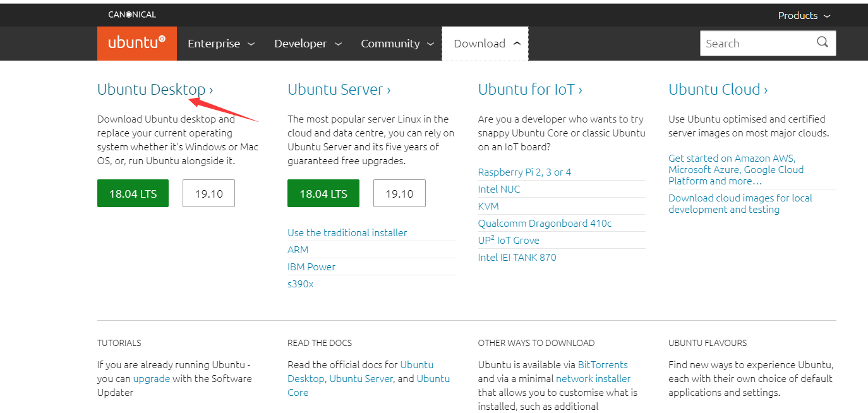Image resolution: width=868 pixels, height=413 pixels.
Task: Open the Intel NUC link
Action: click(x=499, y=189)
